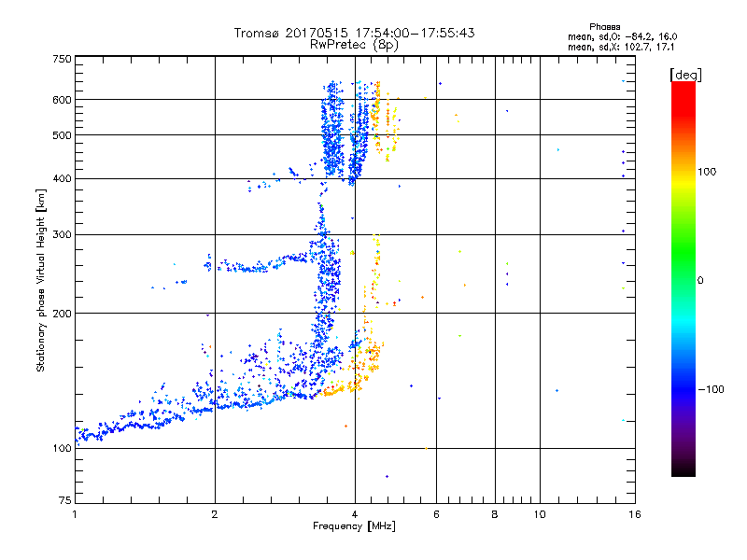Click the y-axis '400' tick label
This screenshot has width=747, height=560.
[63, 178]
